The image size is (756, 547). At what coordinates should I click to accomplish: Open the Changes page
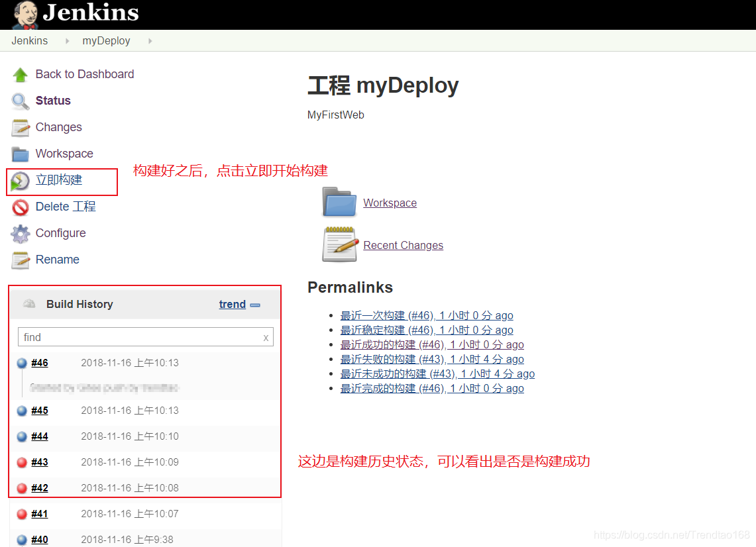[59, 127]
